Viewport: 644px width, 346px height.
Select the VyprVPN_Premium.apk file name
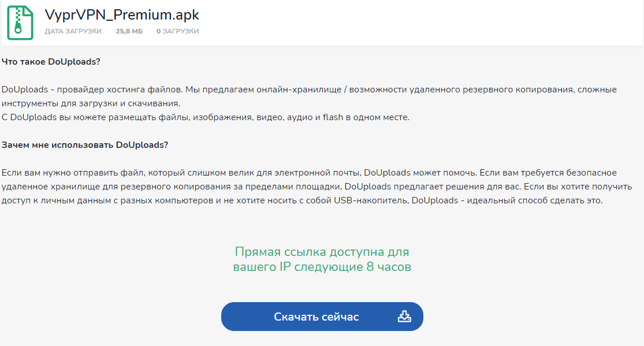(122, 15)
